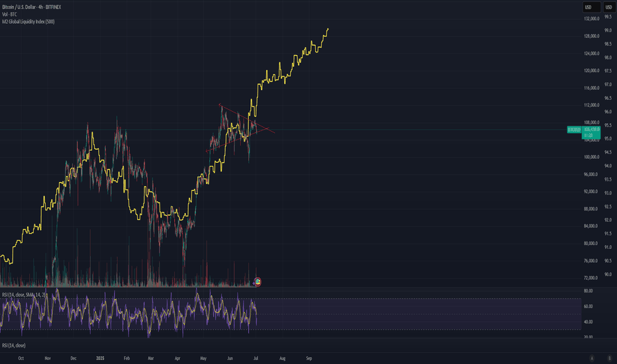Click the 100,000.0 price scale label

[x=591, y=157]
